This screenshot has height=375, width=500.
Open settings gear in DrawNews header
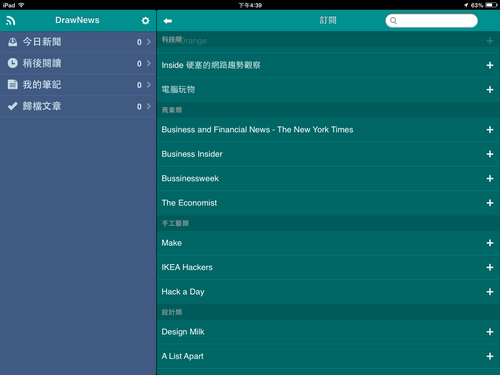(145, 21)
